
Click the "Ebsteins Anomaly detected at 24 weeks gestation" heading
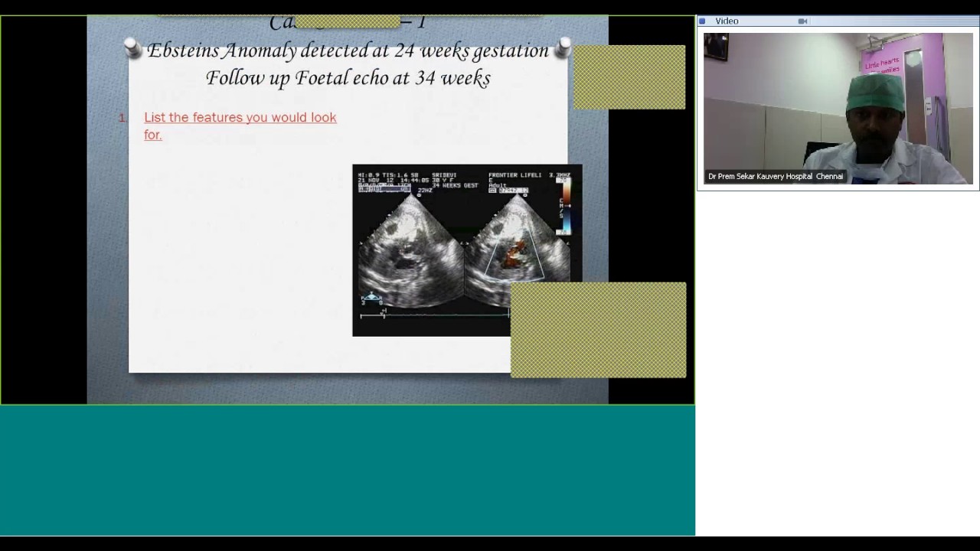point(348,51)
